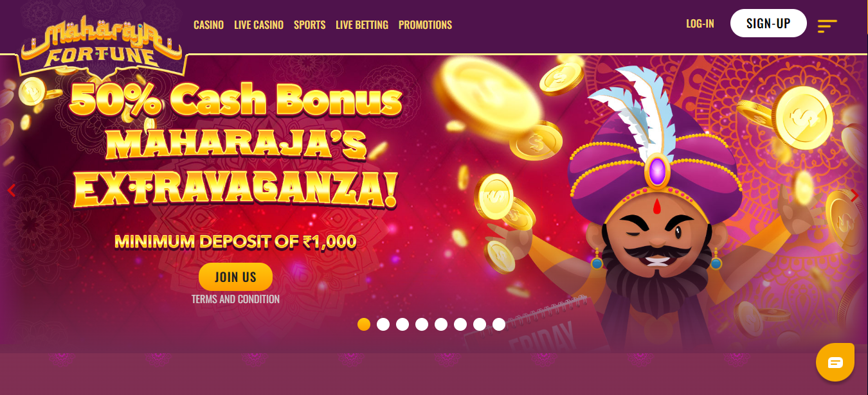
Task: Select the first orange carousel dot
Action: pyautogui.click(x=364, y=324)
